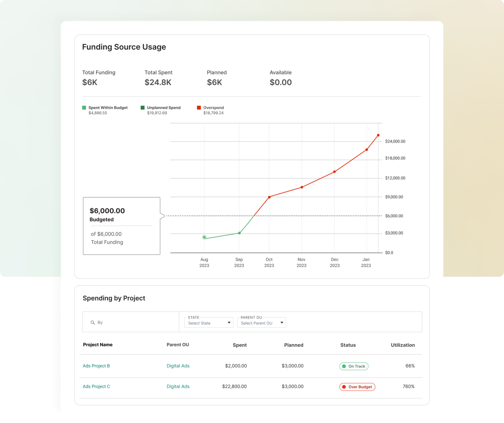Open the Ads Project B link
Screen dimensions: 504x423
(96, 366)
